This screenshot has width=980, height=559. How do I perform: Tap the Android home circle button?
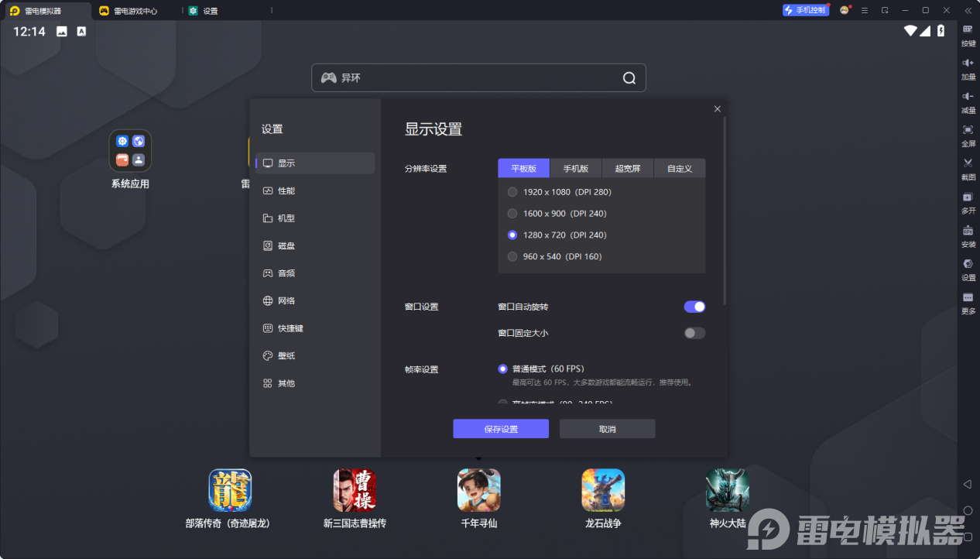click(968, 510)
